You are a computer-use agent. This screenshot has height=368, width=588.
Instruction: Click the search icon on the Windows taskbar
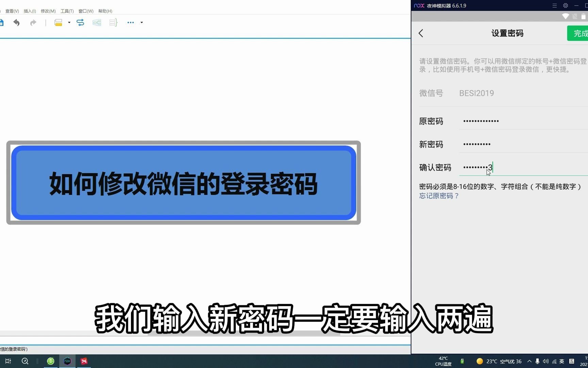pos(25,361)
